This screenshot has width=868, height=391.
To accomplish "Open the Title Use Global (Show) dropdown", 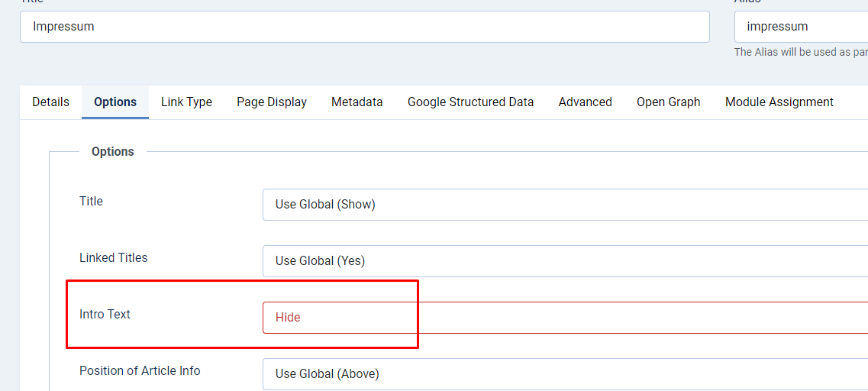I will coord(565,205).
